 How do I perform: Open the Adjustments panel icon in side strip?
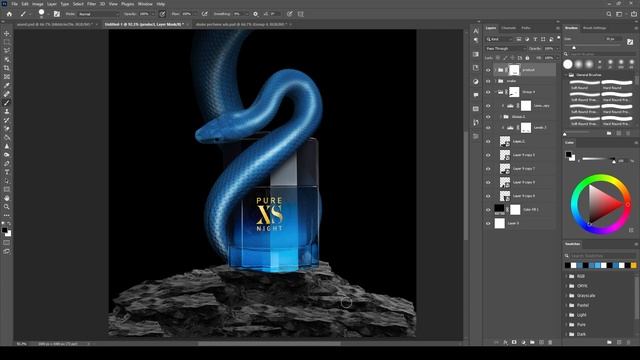click(x=476, y=81)
